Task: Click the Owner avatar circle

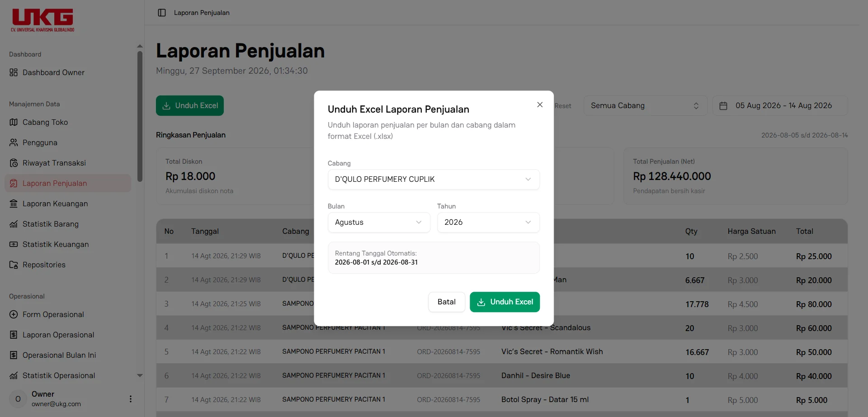Action: 18,399
